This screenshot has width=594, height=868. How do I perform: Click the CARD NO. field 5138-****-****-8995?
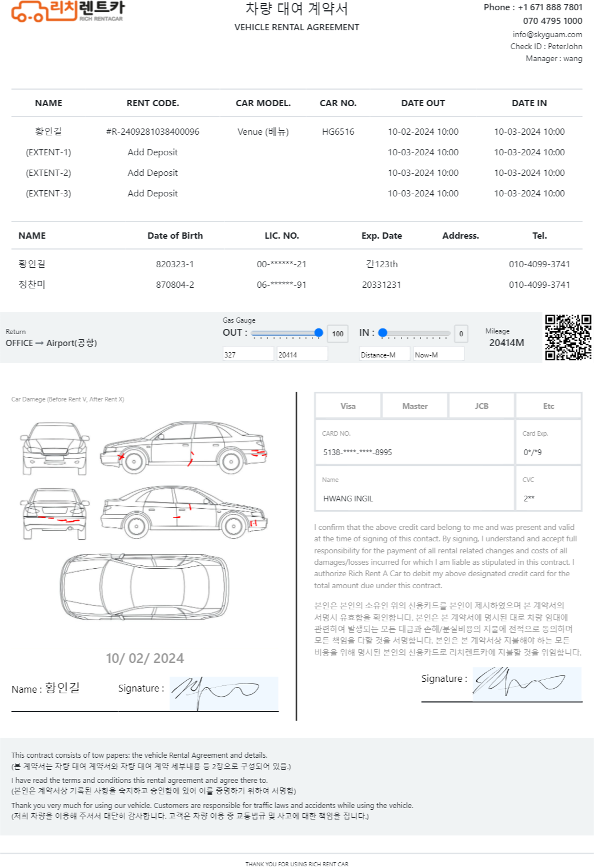(x=415, y=442)
